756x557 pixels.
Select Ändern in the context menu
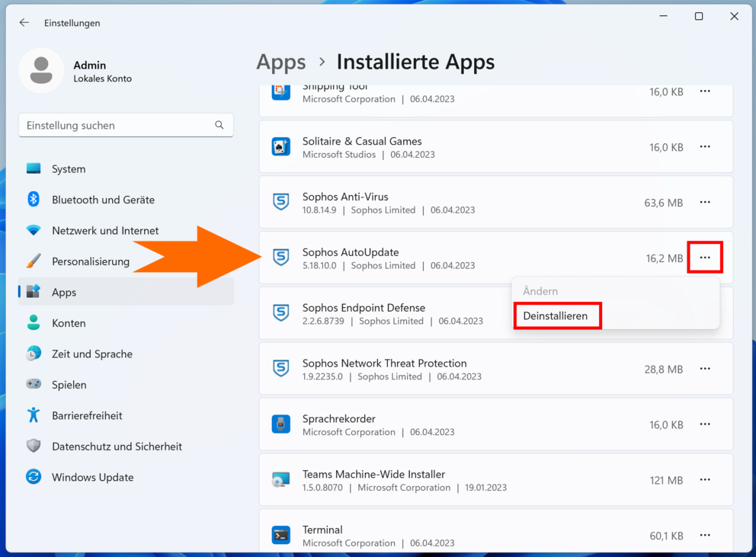540,291
